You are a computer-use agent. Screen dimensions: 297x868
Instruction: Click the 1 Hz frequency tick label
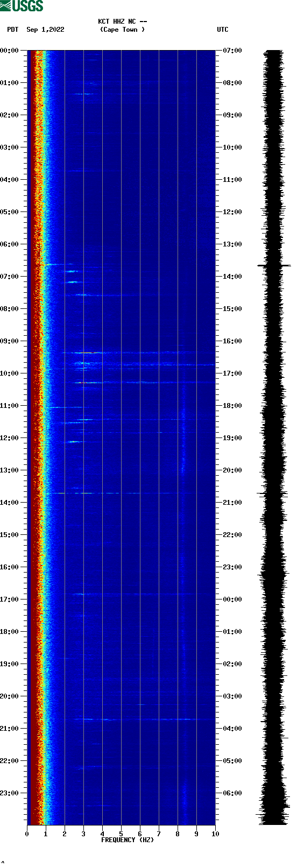point(46,834)
